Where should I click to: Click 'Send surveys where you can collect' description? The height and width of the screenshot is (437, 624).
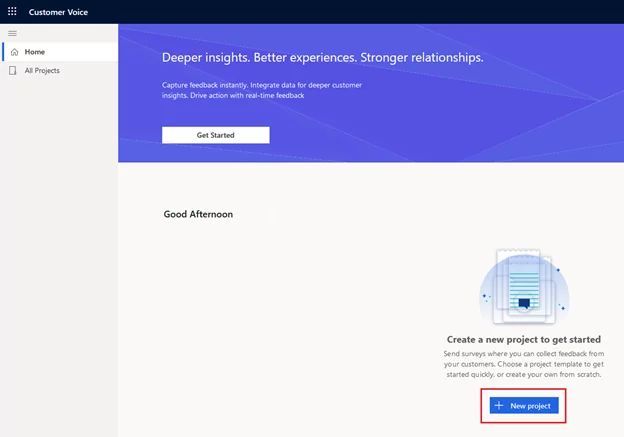[x=524, y=364]
